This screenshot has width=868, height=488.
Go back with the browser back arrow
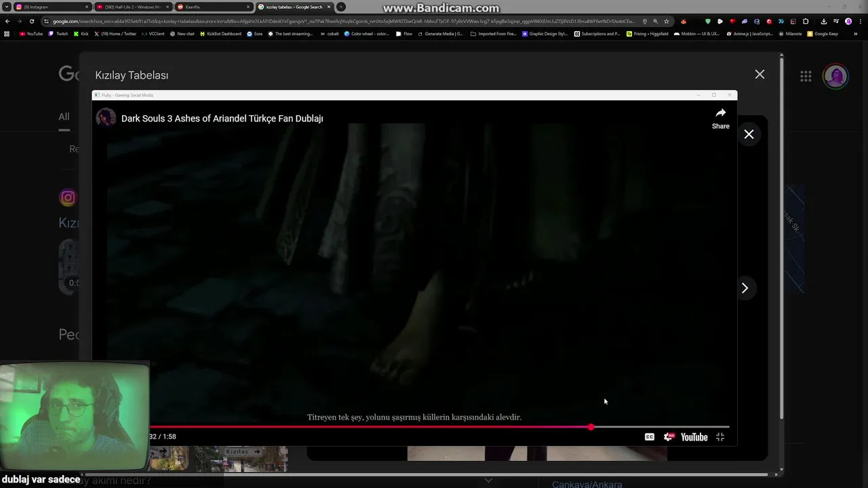(x=7, y=21)
